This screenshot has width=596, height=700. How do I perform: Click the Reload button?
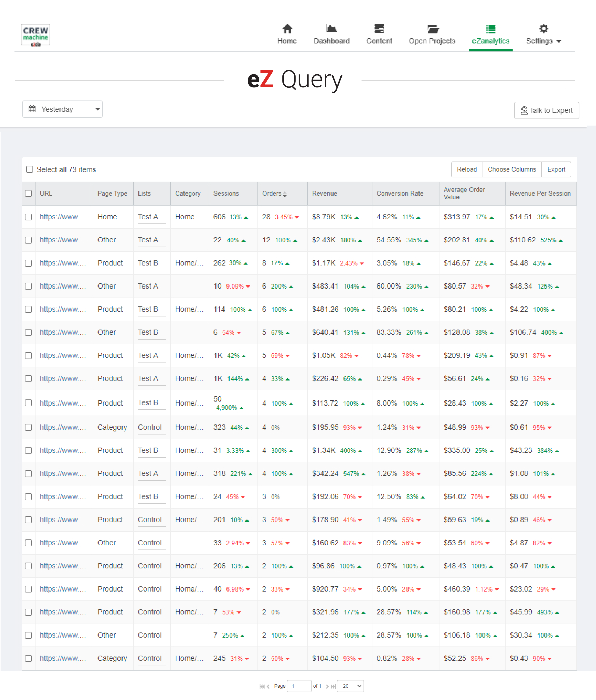[x=467, y=169]
